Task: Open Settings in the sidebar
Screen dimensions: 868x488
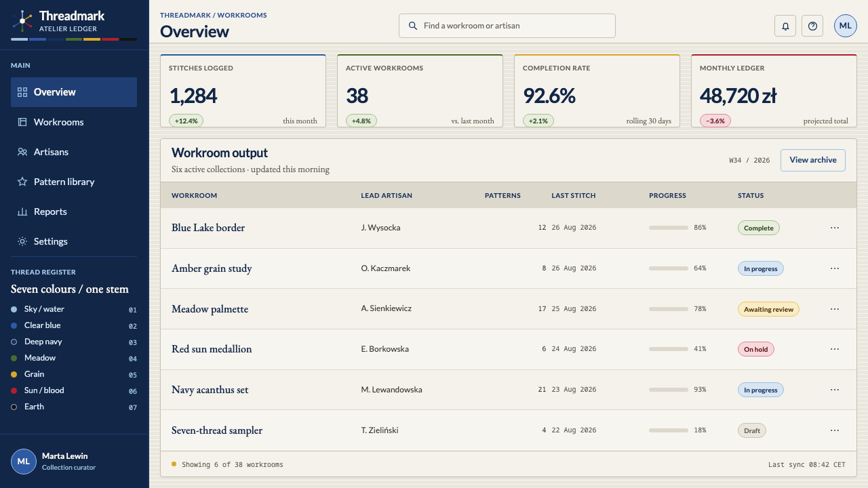Action: 74,241
